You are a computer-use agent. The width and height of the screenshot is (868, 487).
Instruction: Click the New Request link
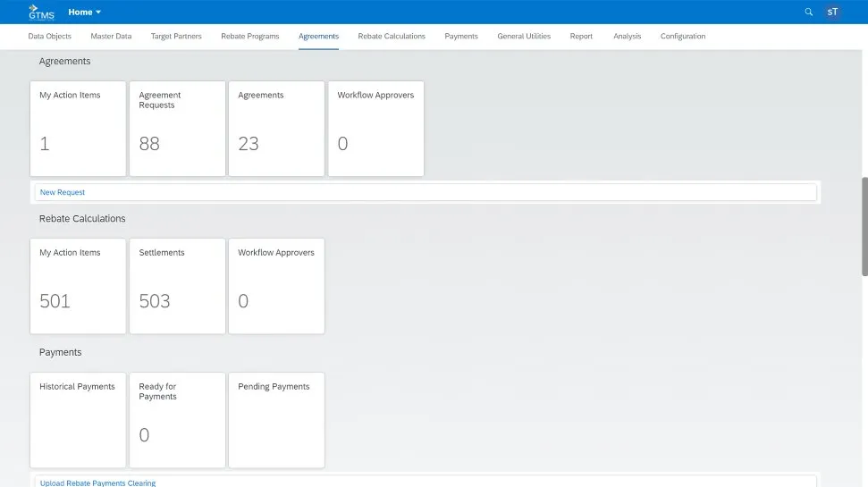click(x=63, y=192)
